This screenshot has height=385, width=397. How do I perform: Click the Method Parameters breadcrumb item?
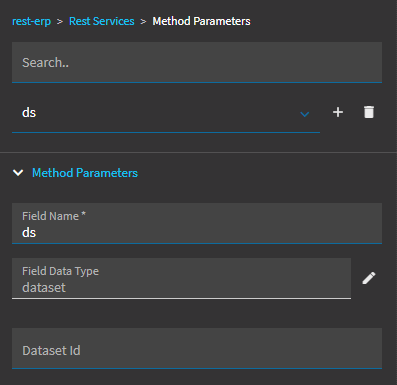coord(201,21)
